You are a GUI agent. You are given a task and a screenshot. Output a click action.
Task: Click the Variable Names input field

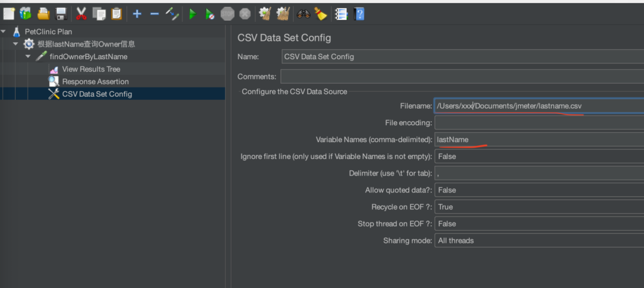point(539,139)
